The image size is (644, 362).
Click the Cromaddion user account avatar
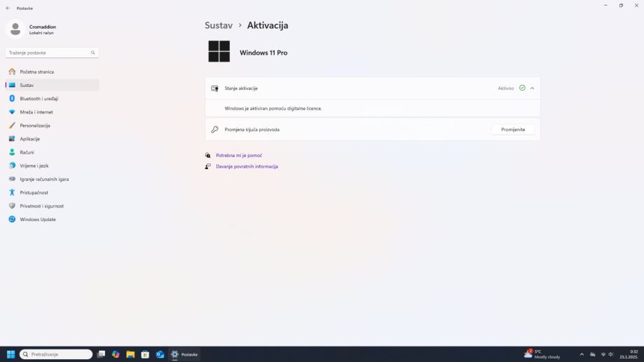pyautogui.click(x=15, y=29)
